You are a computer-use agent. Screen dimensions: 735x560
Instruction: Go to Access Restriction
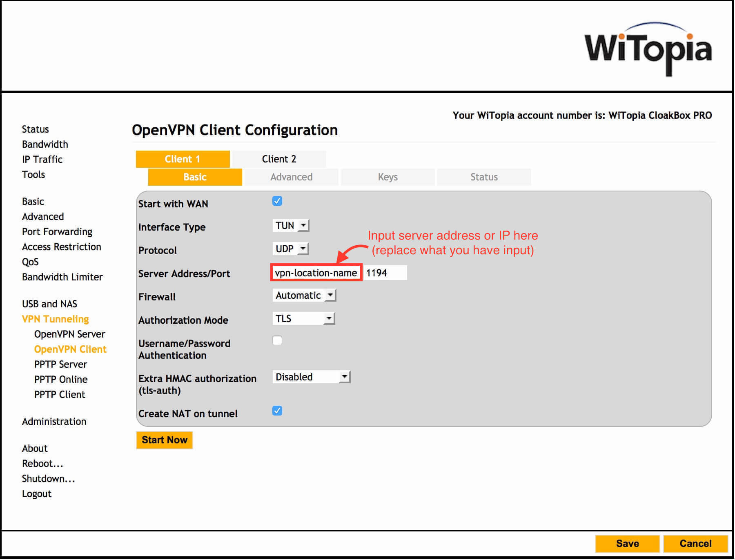tap(62, 247)
